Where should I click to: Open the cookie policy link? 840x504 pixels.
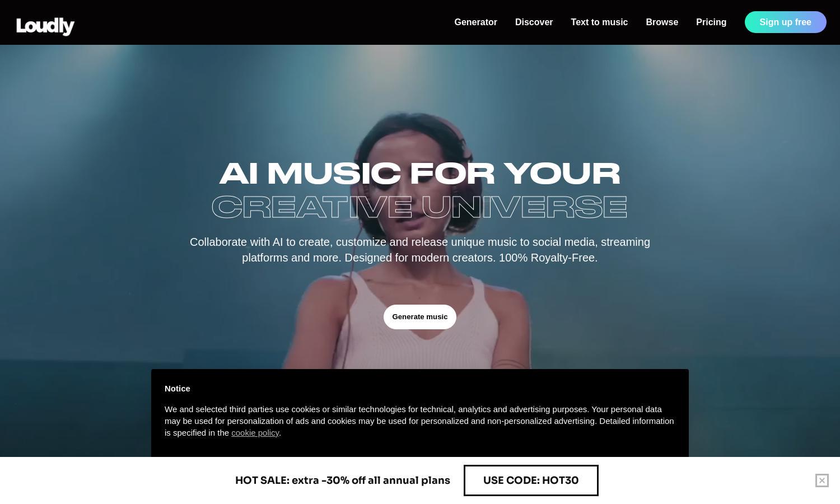pyautogui.click(x=255, y=433)
